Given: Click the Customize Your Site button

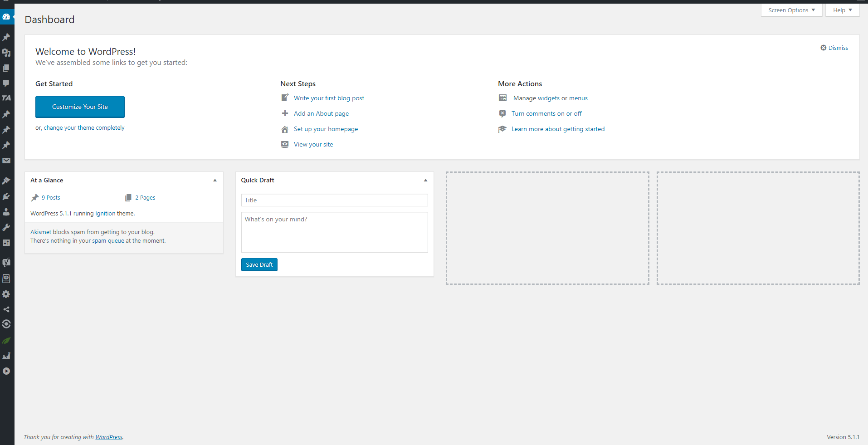Looking at the screenshot, I should point(80,107).
